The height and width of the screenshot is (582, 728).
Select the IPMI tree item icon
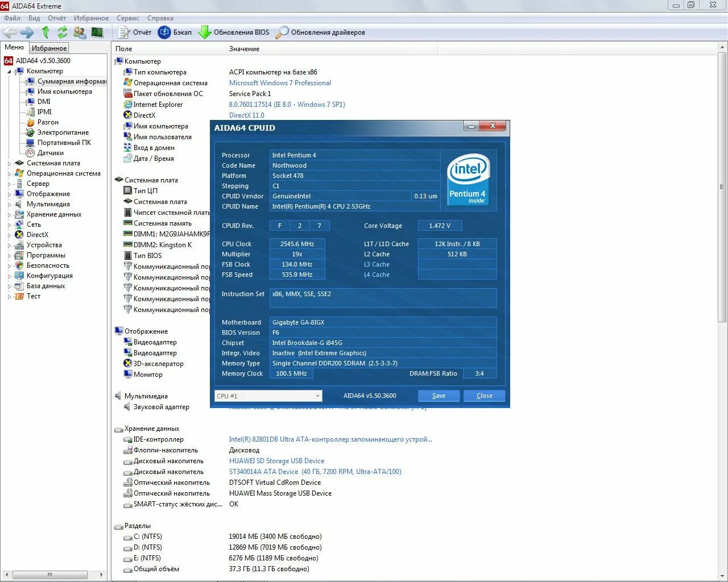pyautogui.click(x=30, y=112)
